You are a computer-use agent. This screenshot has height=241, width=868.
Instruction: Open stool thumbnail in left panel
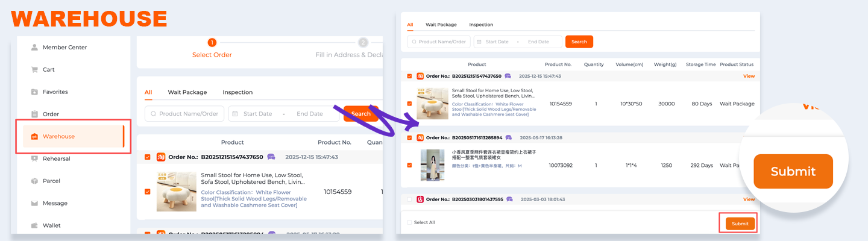pyautogui.click(x=177, y=192)
